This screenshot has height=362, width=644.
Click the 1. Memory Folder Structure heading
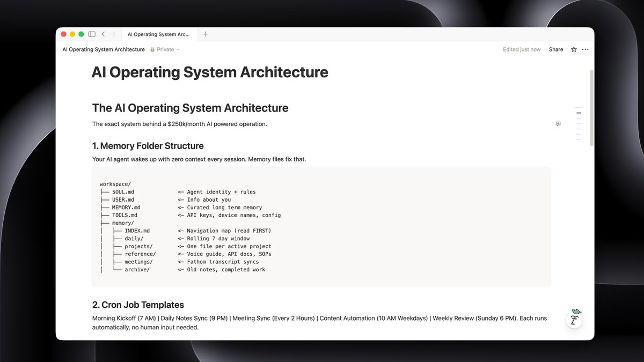pos(148,146)
